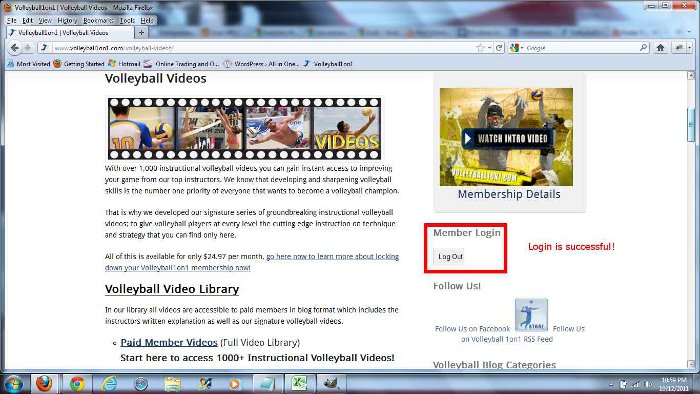Open the Membership Details link
700x394 pixels.
click(x=509, y=194)
